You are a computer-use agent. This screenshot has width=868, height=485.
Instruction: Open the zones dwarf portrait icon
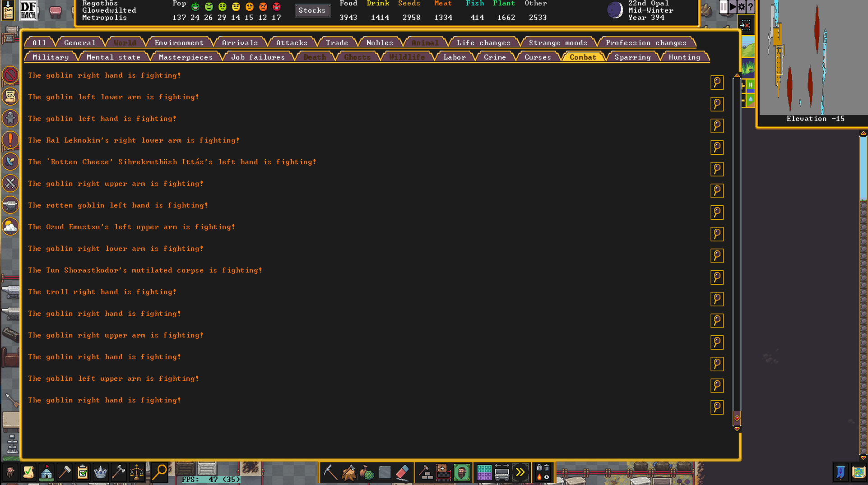click(462, 472)
